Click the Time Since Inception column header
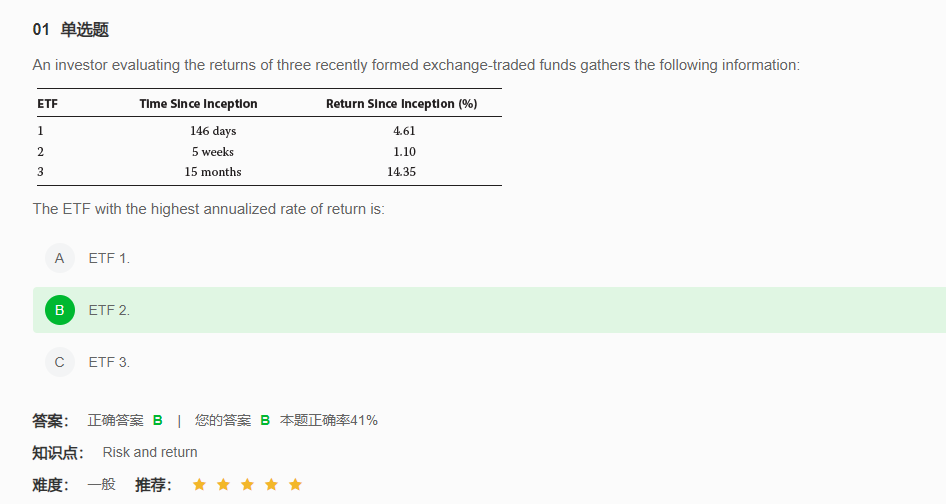The width and height of the screenshot is (946, 504). [198, 104]
